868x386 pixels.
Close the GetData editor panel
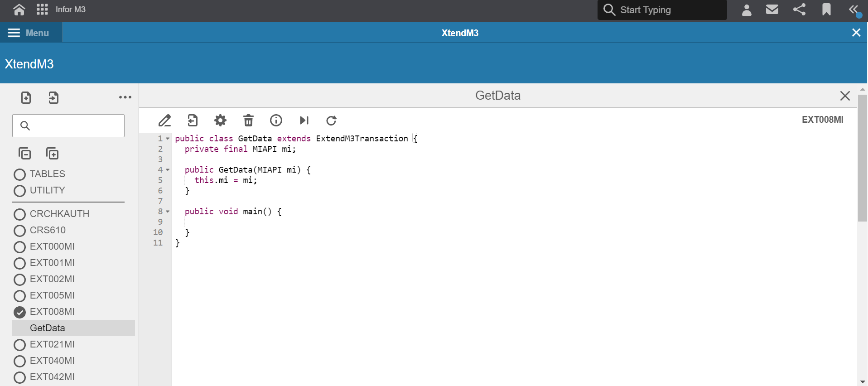click(x=845, y=96)
